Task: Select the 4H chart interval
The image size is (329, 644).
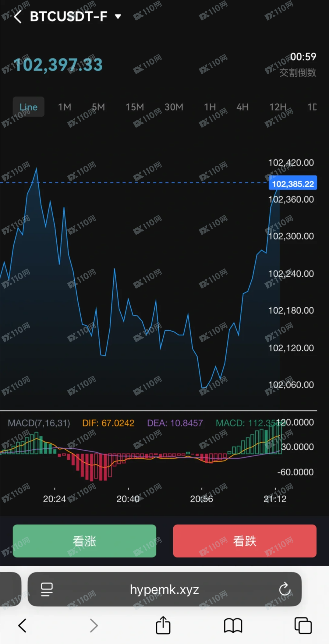Action: 242,107
